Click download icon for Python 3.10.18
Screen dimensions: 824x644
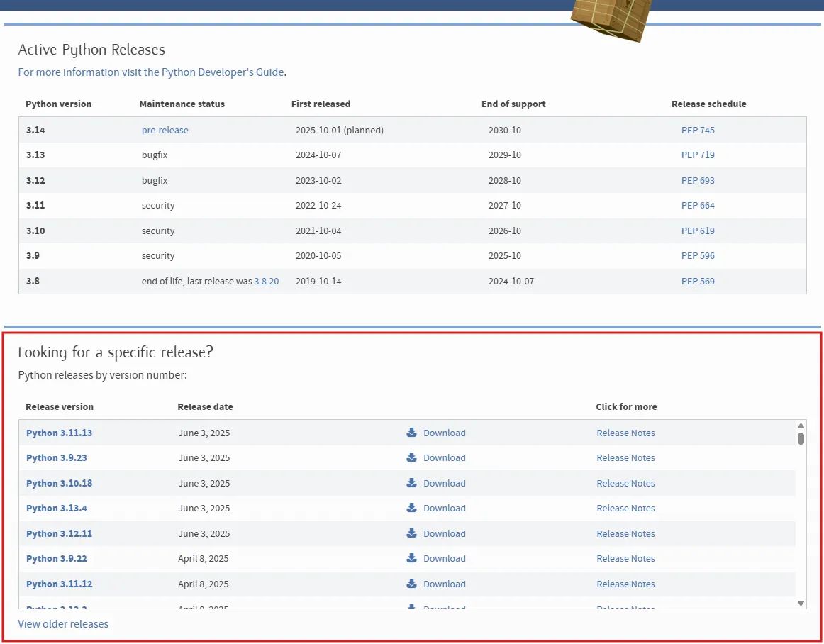click(x=411, y=482)
